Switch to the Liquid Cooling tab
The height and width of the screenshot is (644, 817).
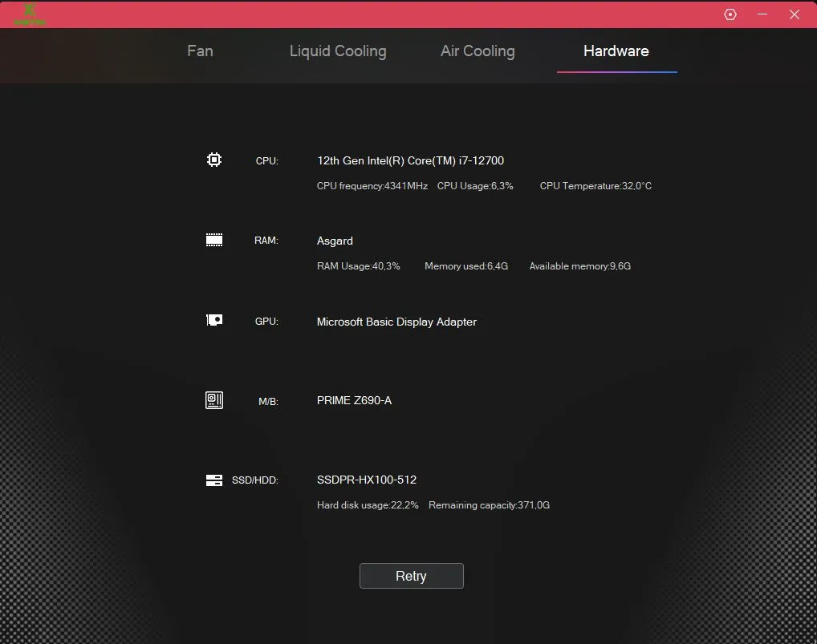[338, 51]
